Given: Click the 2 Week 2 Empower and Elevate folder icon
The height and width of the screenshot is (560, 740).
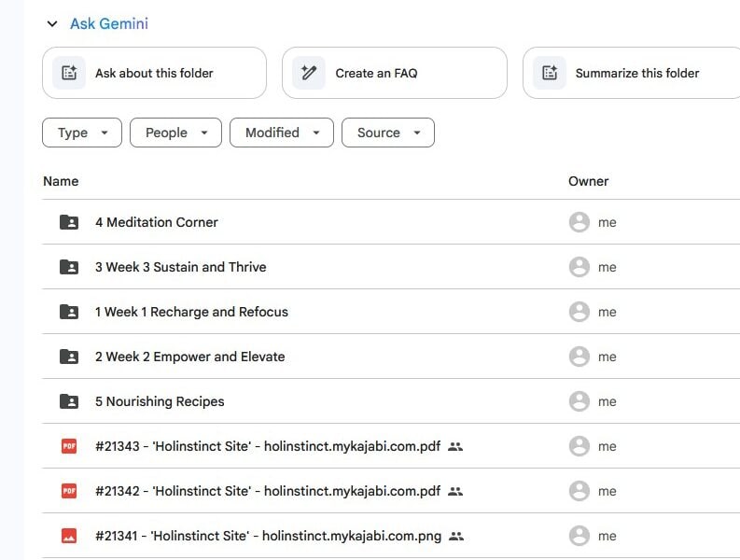Looking at the screenshot, I should pos(69,357).
